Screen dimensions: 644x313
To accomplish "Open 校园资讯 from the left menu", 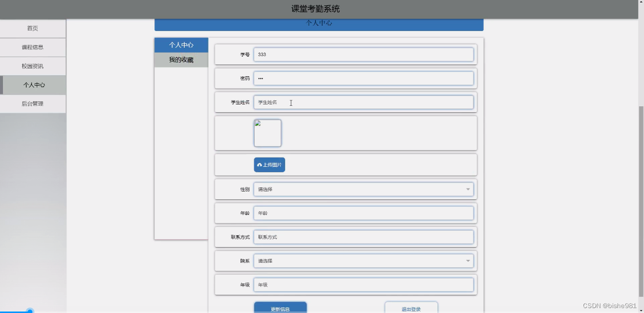I will 32,66.
